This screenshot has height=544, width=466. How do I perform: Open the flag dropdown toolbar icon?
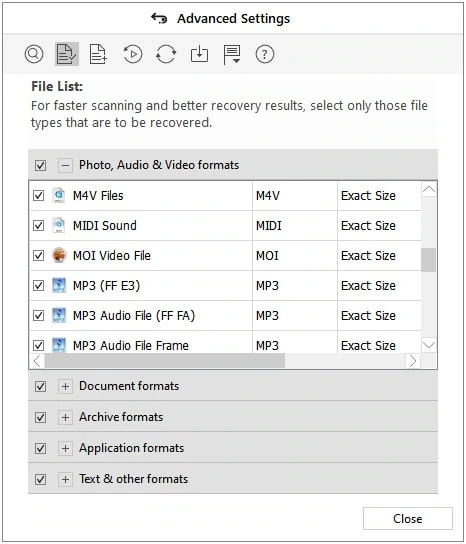(232, 55)
